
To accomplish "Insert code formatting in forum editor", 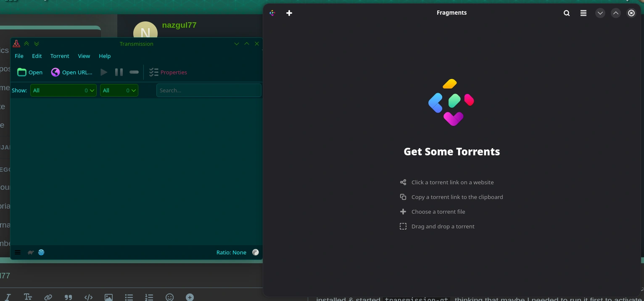I will pos(88,297).
